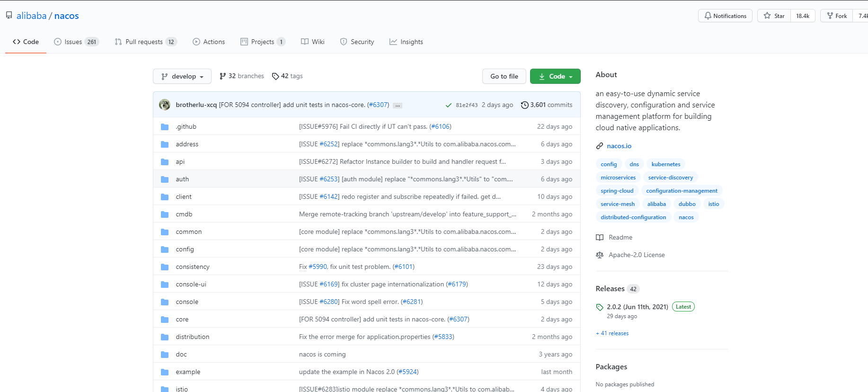Open the example folder name

click(188, 372)
